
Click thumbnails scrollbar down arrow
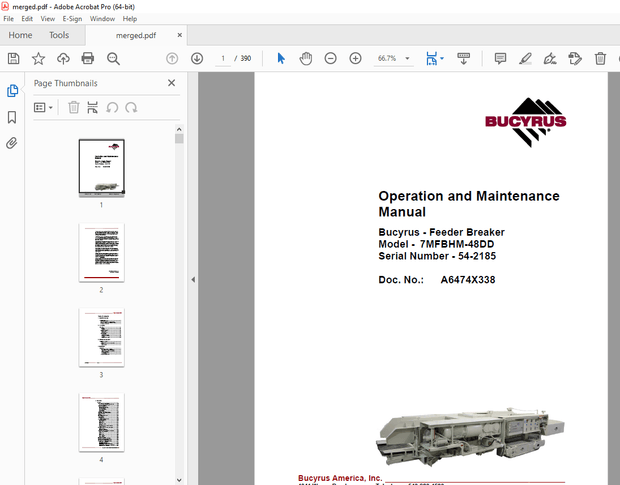tap(179, 480)
